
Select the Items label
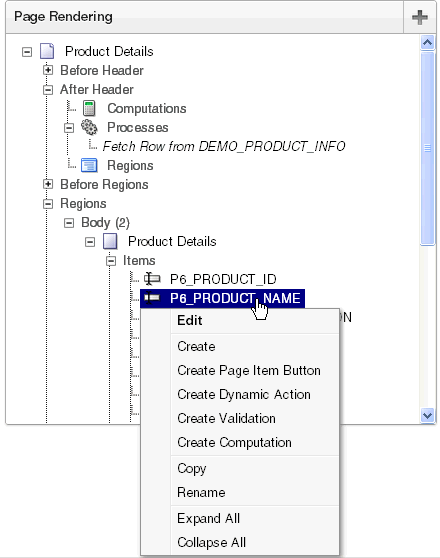point(139,260)
